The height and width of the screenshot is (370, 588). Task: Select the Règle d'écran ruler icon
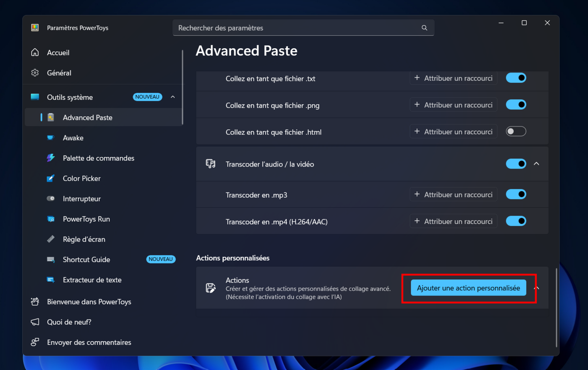[51, 239]
